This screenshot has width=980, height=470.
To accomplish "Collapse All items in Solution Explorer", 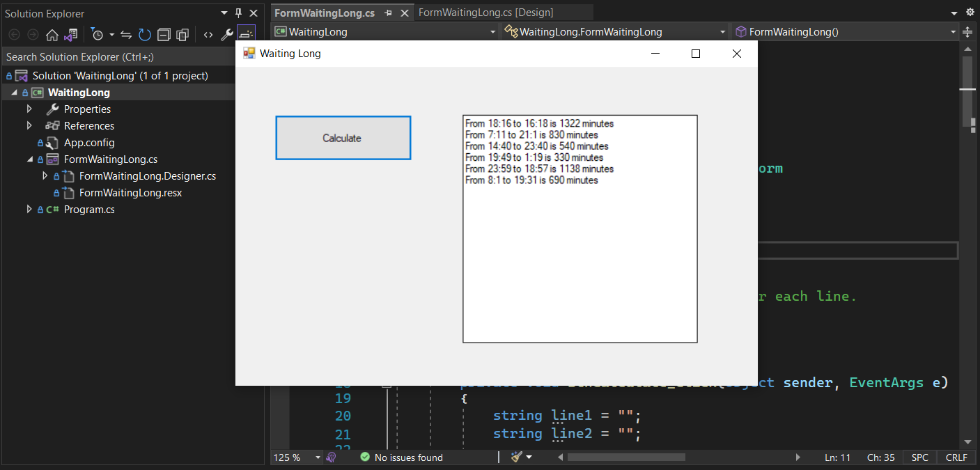I will coord(164,33).
